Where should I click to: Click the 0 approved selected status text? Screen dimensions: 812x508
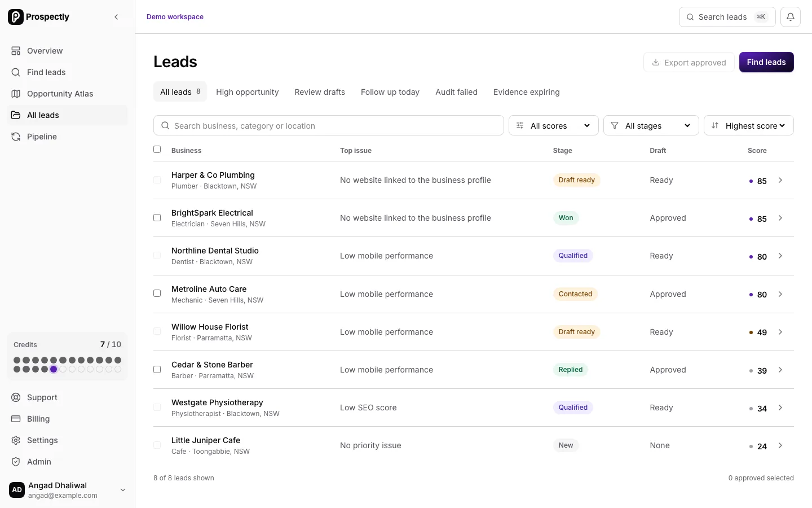tap(761, 478)
